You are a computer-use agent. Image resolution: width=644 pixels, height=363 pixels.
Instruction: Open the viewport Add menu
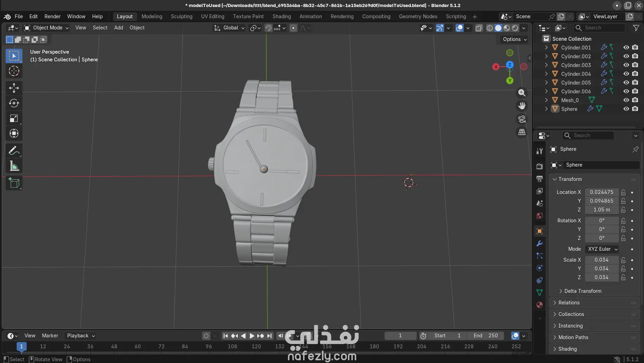point(118,28)
